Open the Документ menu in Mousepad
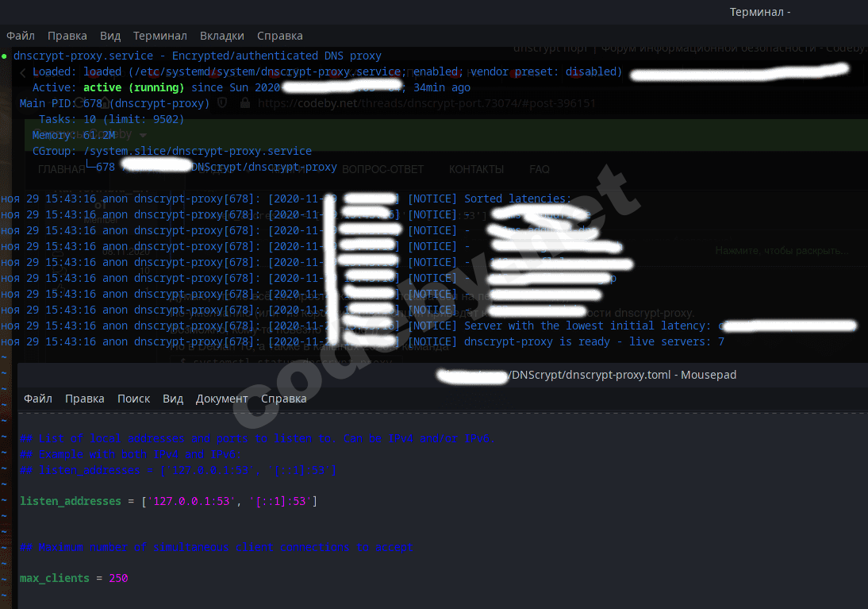 (221, 399)
